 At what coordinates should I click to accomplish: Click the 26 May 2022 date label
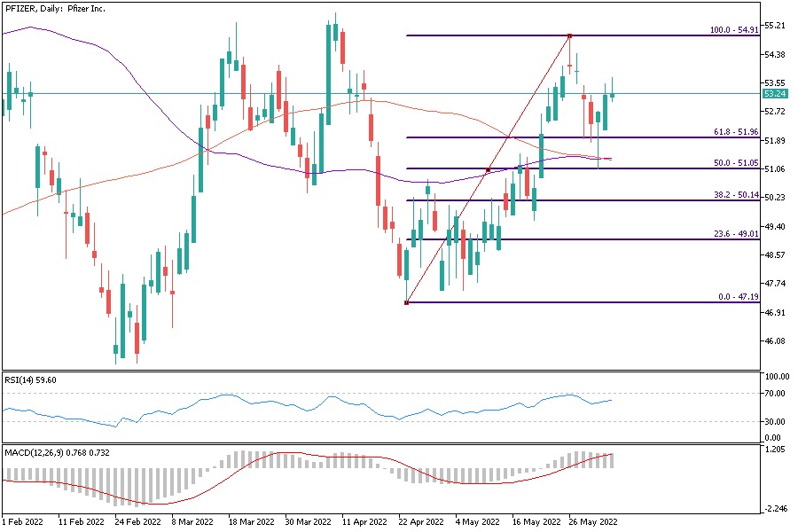coord(592,521)
